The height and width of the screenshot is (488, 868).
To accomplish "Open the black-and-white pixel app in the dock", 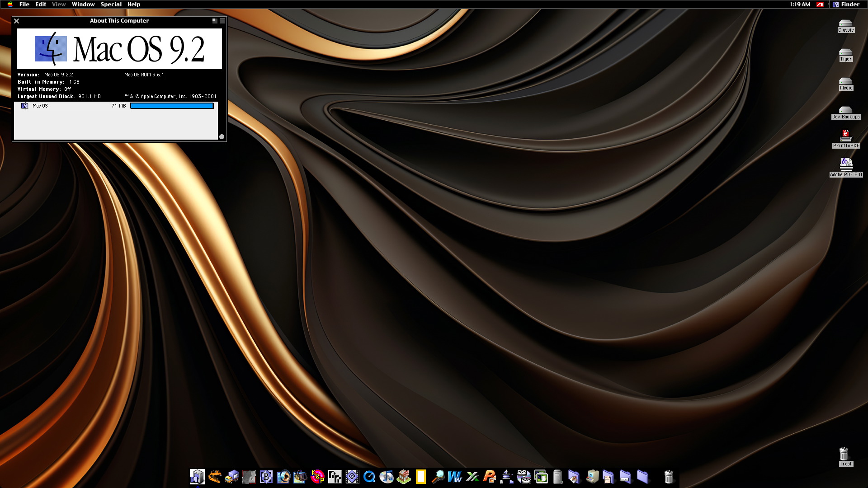I will [335, 477].
